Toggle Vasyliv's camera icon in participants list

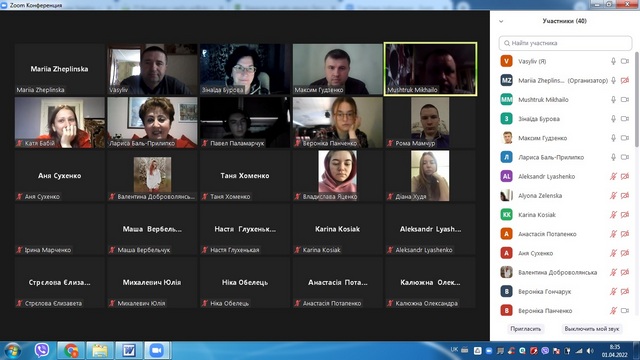[624, 61]
